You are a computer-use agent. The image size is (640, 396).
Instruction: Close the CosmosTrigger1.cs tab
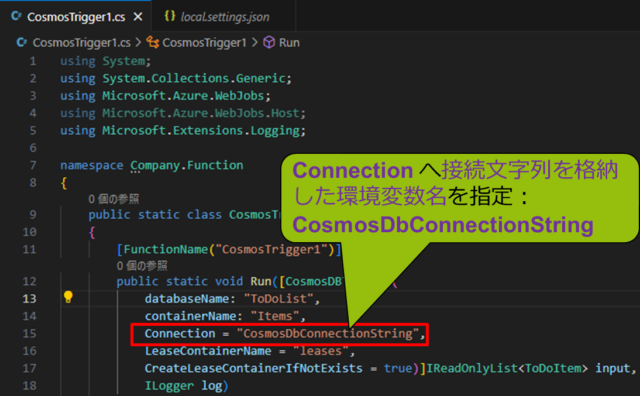click(138, 17)
